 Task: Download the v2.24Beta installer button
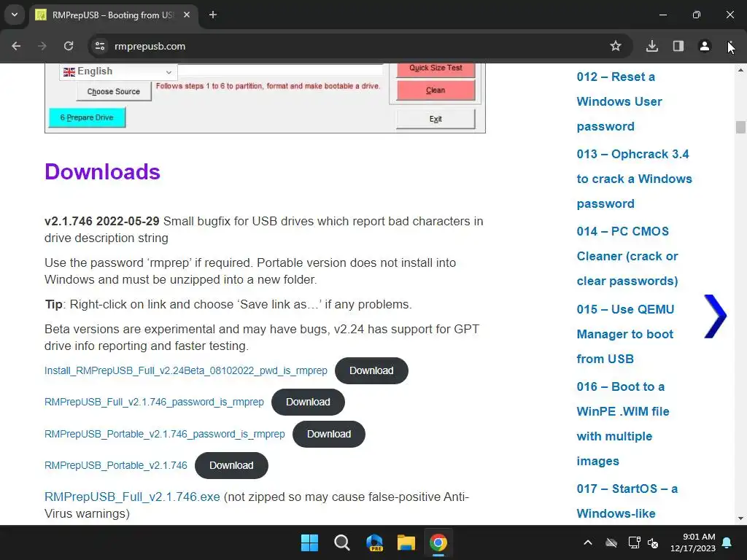pyautogui.click(x=371, y=370)
